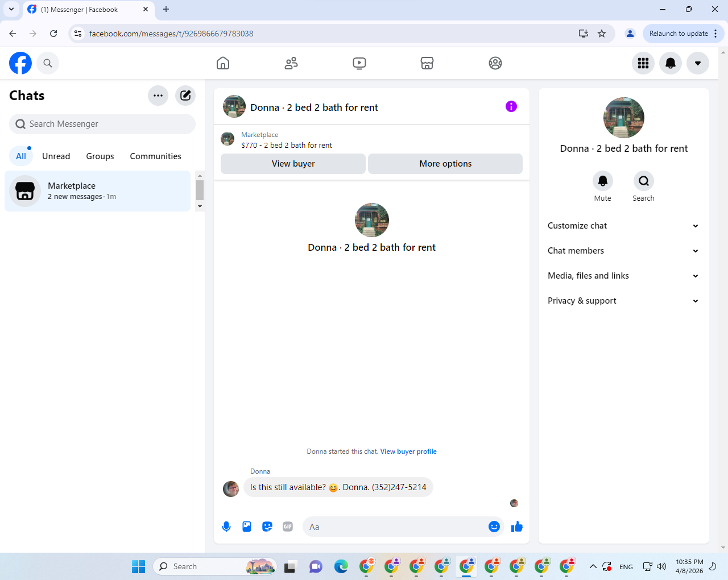728x580 pixels.
Task: Show hidden system tray icons
Action: point(593,566)
